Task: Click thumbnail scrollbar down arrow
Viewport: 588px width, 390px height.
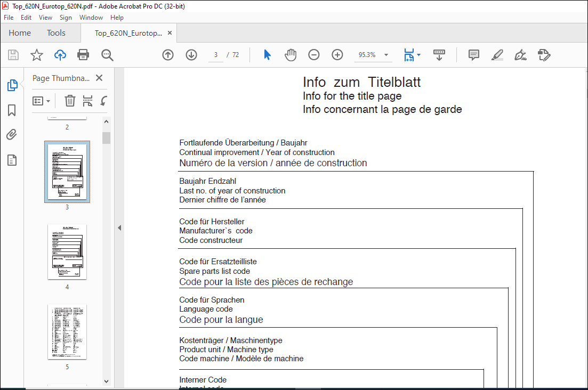Action: point(107,381)
